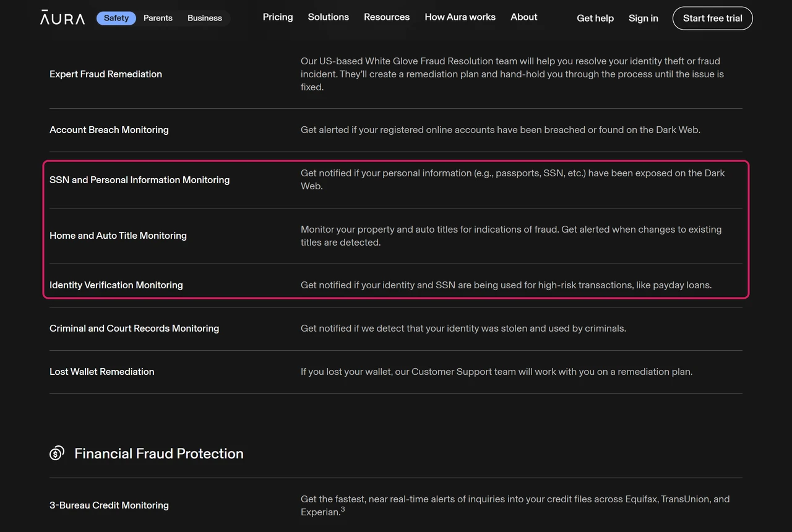Select SSN and Personal Information Monitoring title
This screenshot has height=532, width=792.
(x=140, y=180)
